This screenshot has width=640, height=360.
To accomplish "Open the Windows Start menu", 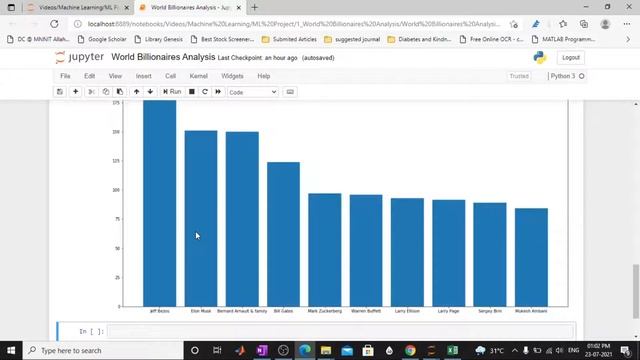I will 11,351.
